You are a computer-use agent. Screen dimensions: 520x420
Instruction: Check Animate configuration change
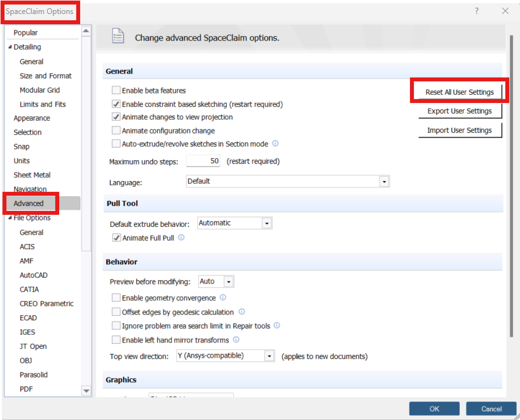pyautogui.click(x=116, y=130)
